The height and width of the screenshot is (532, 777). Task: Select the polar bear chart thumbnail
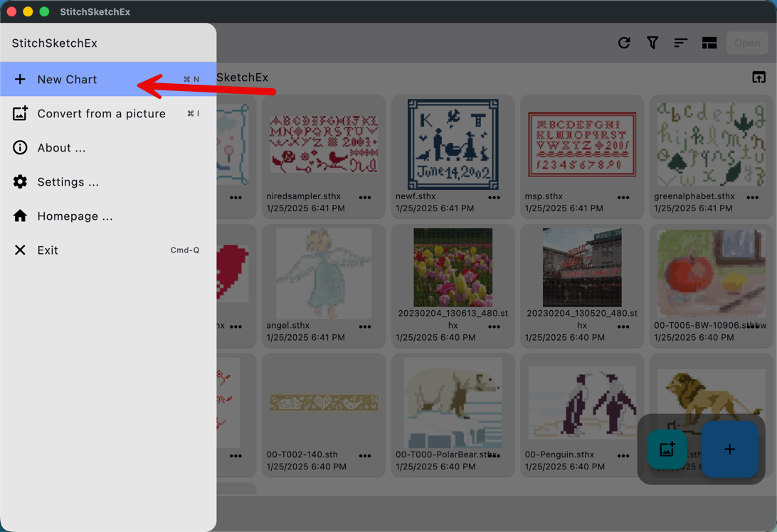tap(453, 403)
